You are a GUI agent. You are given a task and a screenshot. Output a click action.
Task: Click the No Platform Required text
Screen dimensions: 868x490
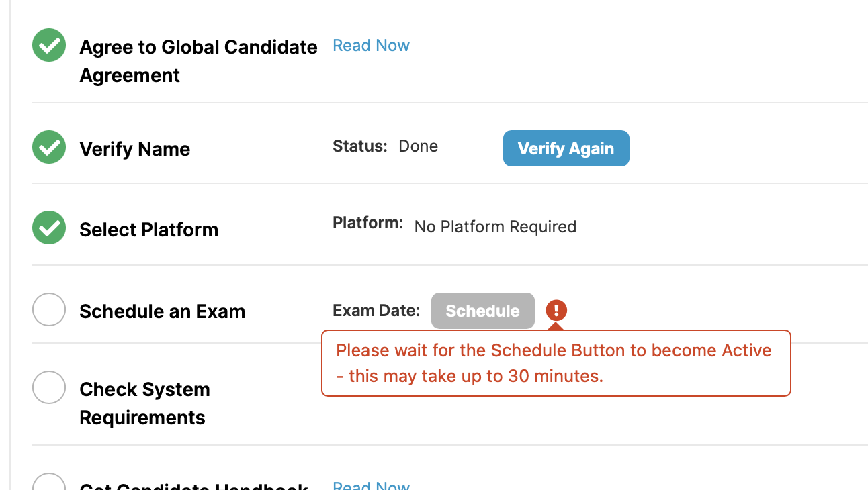click(495, 227)
